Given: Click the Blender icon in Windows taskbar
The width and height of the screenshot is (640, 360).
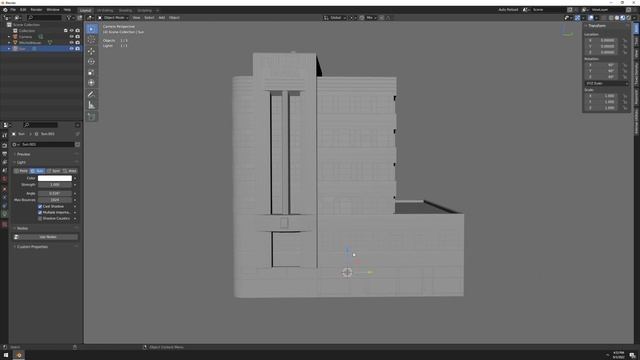Looking at the screenshot, I should click(19, 355).
